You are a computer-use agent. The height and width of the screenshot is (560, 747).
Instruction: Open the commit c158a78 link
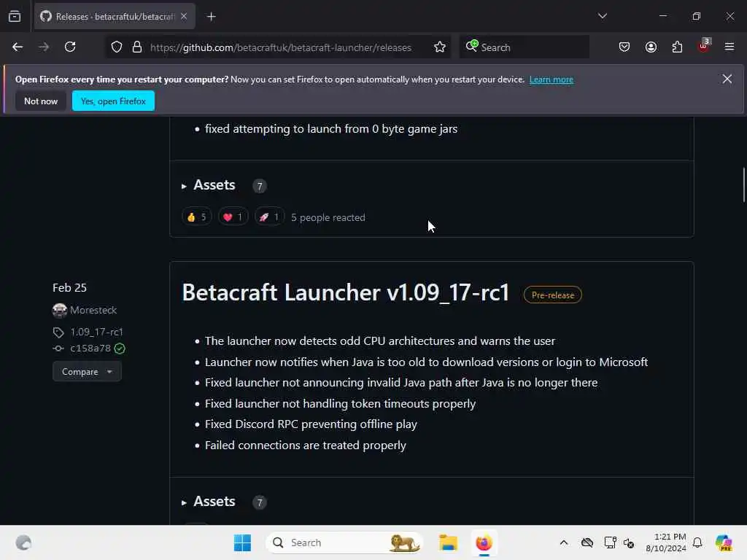point(90,348)
